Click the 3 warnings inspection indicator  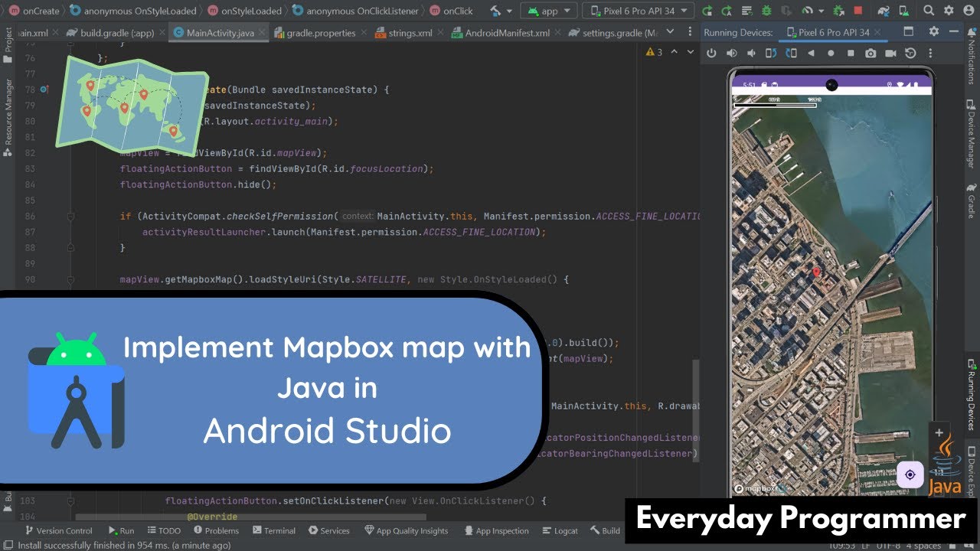[x=655, y=52]
